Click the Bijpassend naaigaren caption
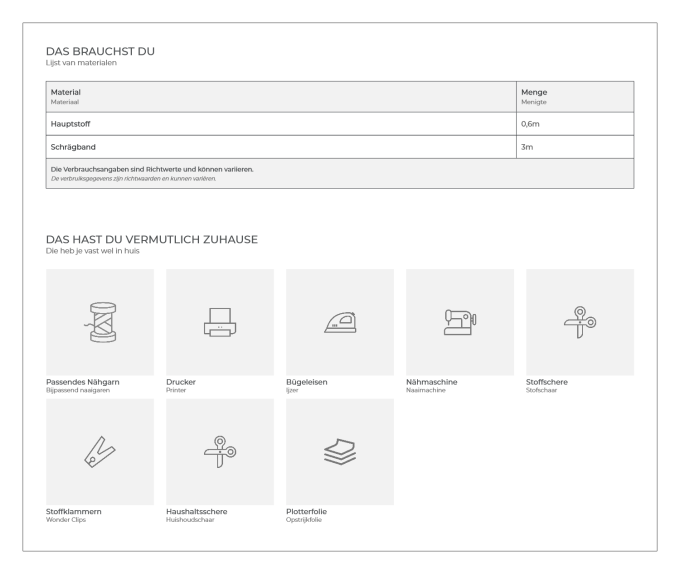 tap(78, 390)
